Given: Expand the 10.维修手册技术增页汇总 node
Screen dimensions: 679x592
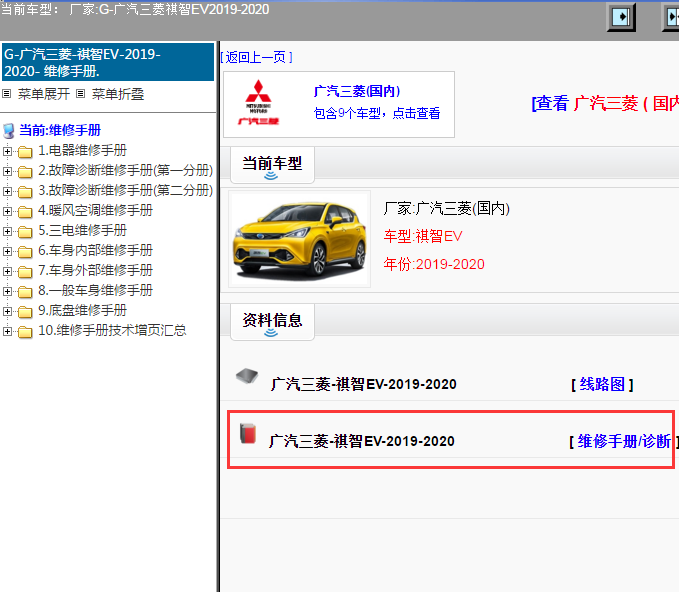Looking at the screenshot, I should coord(7,331).
